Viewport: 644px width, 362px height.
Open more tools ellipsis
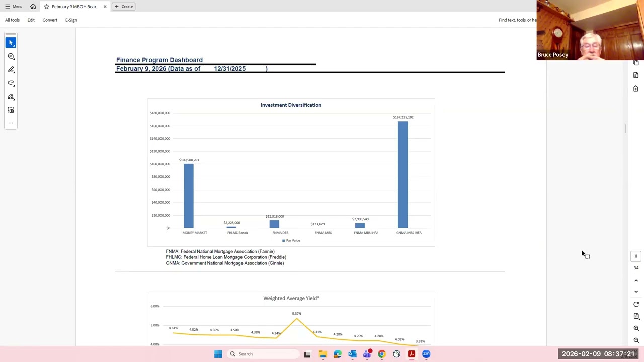[11, 123]
